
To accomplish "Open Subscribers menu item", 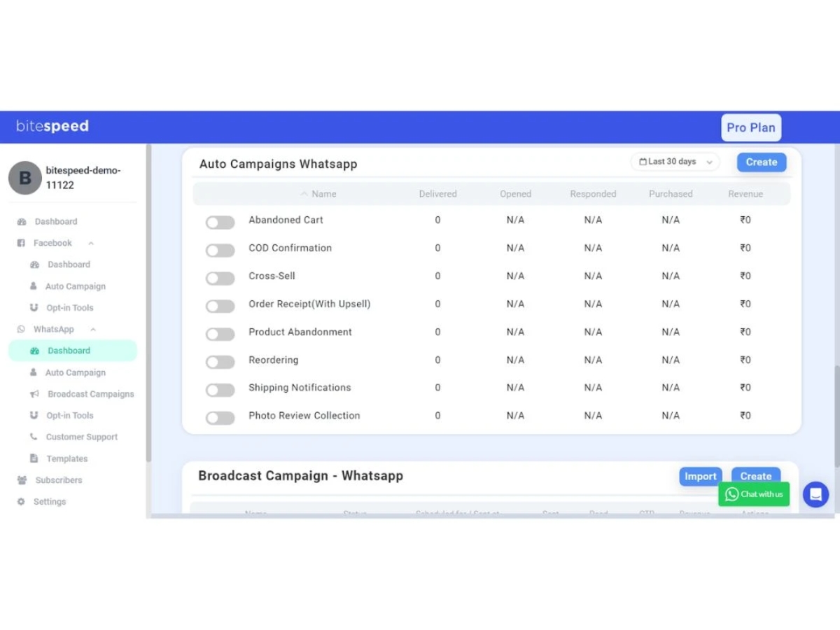I will (59, 480).
